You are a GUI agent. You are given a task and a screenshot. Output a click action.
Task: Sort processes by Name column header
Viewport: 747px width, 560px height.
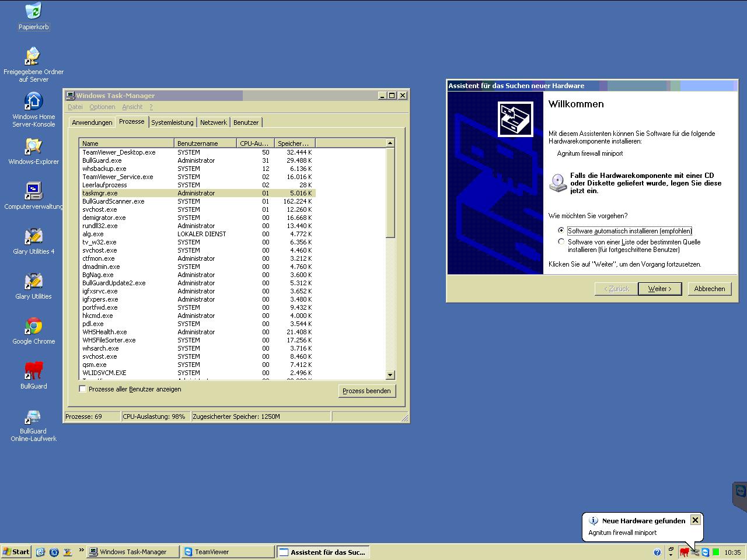[x=127, y=143]
